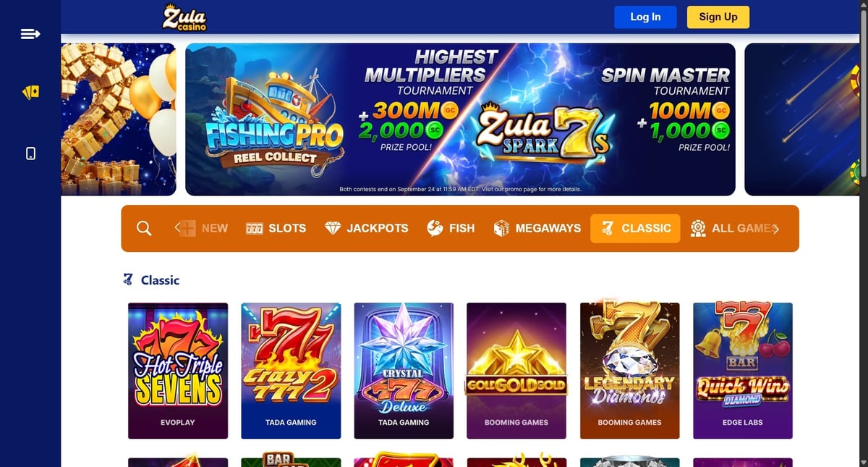Open the playing cards icon in sidebar
The image size is (868, 467).
30,93
